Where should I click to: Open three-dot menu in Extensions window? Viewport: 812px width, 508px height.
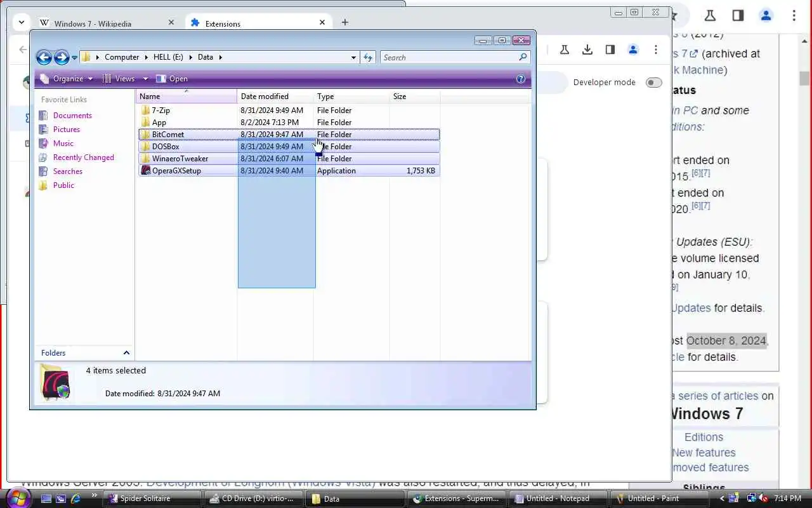(656, 50)
